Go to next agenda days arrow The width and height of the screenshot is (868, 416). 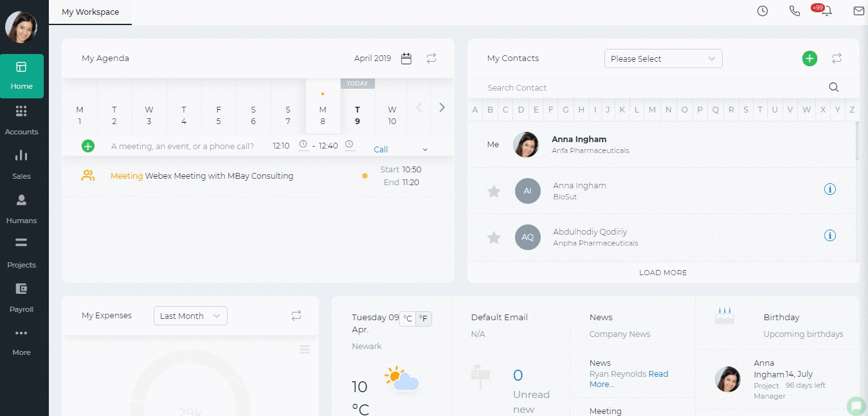point(442,107)
